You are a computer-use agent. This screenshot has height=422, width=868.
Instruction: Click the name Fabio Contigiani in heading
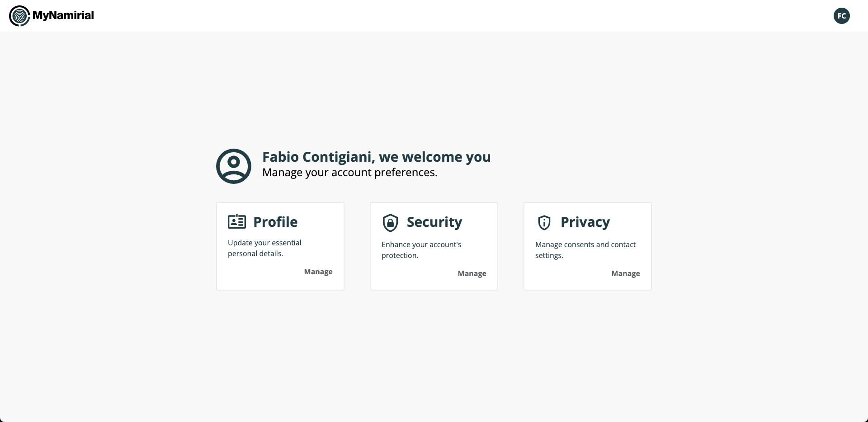(316, 157)
